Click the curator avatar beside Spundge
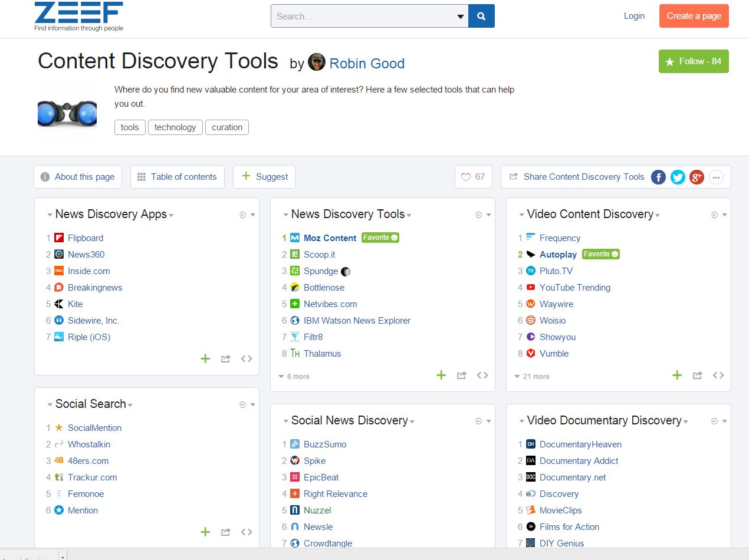 click(x=346, y=272)
